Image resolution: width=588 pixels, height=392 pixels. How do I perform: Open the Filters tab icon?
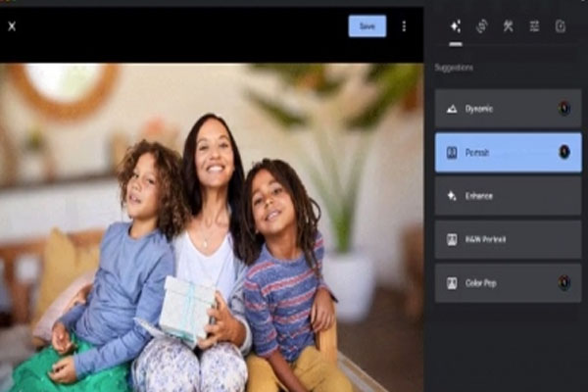[x=561, y=26]
